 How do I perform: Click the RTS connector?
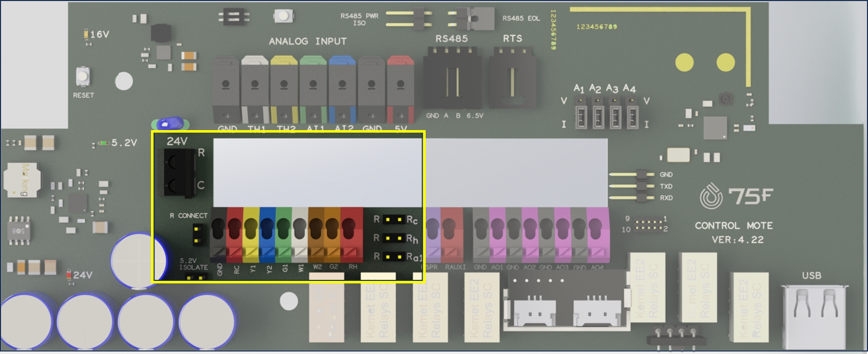pyautogui.click(x=512, y=77)
